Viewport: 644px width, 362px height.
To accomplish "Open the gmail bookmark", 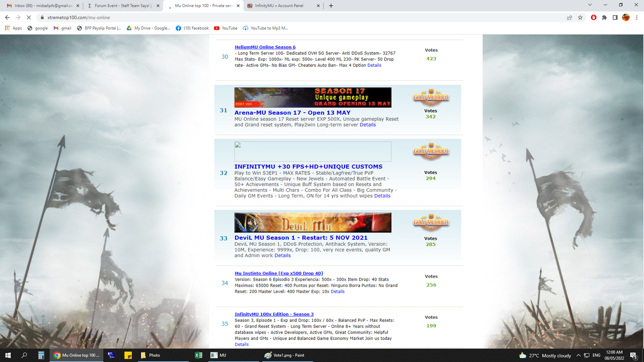I will tap(62, 28).
